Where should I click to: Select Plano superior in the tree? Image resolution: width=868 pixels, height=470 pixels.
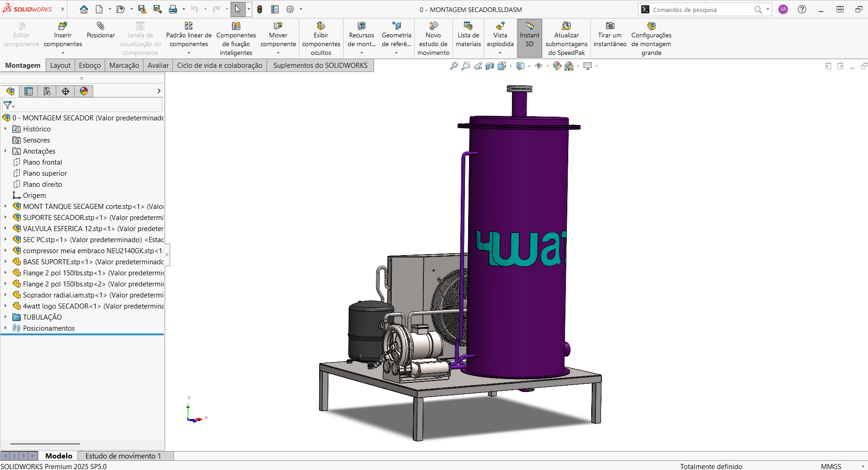click(45, 173)
